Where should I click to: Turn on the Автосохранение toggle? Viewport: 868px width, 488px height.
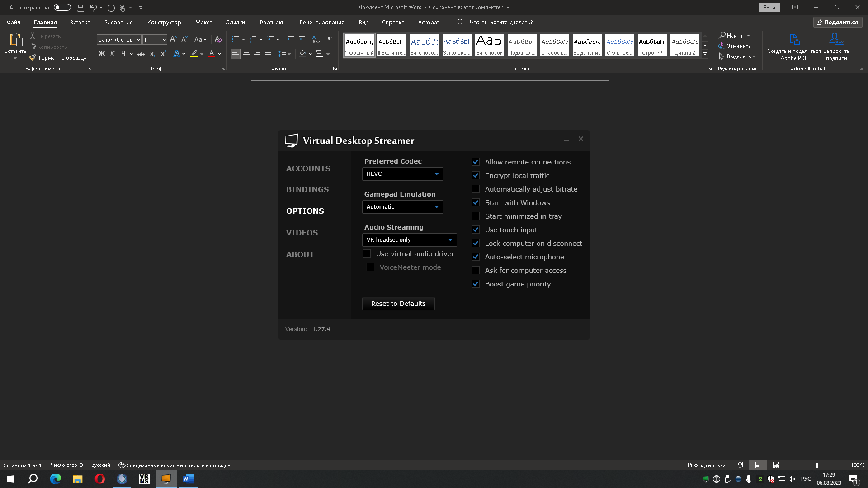tap(62, 8)
